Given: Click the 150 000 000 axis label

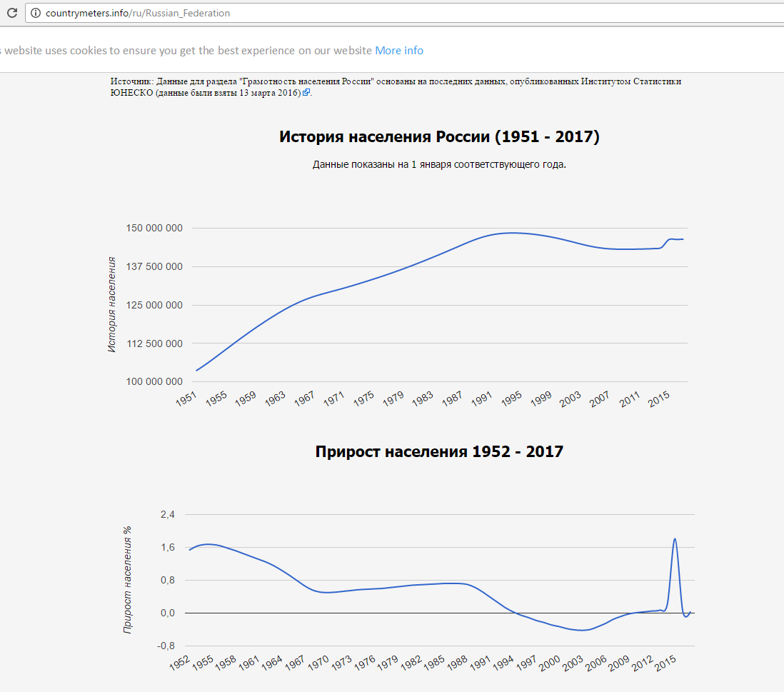Looking at the screenshot, I should (x=154, y=228).
